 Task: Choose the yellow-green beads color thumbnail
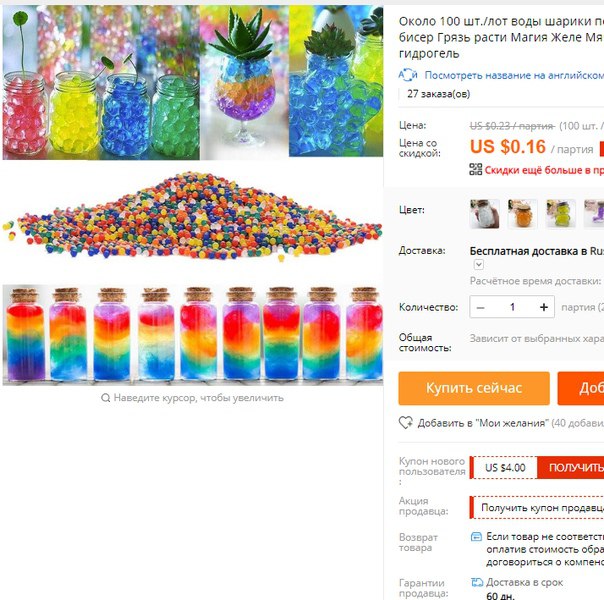click(560, 214)
